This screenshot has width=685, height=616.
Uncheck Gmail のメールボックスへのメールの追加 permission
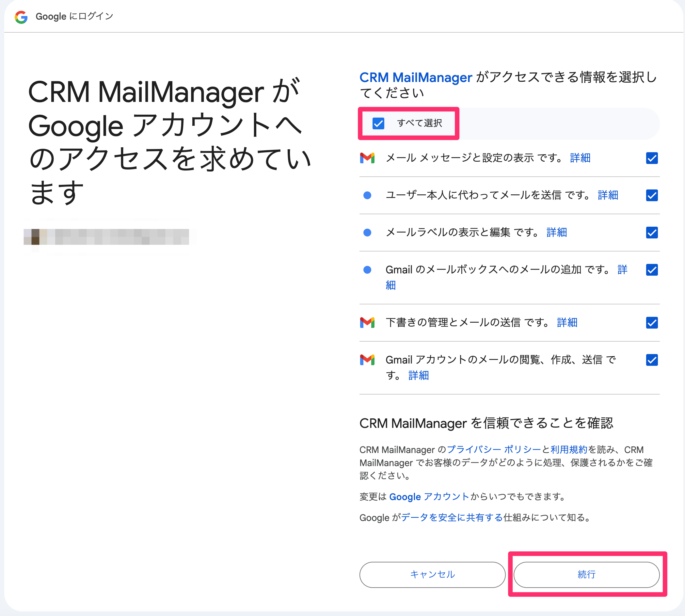(652, 270)
